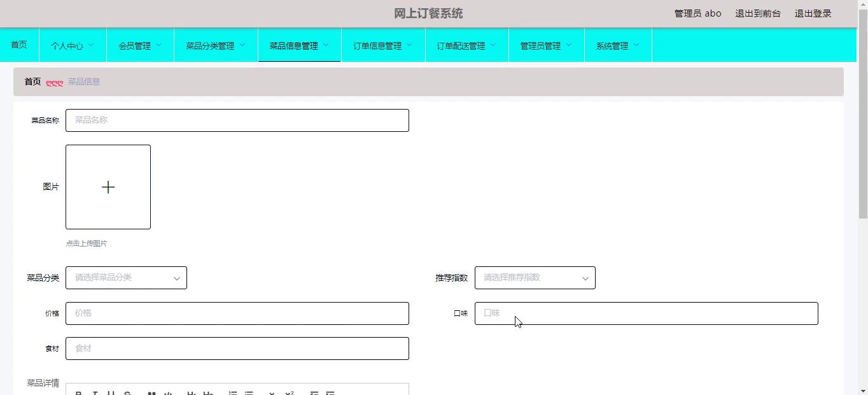Click the chevron arrow beside 会员管理

158,45
